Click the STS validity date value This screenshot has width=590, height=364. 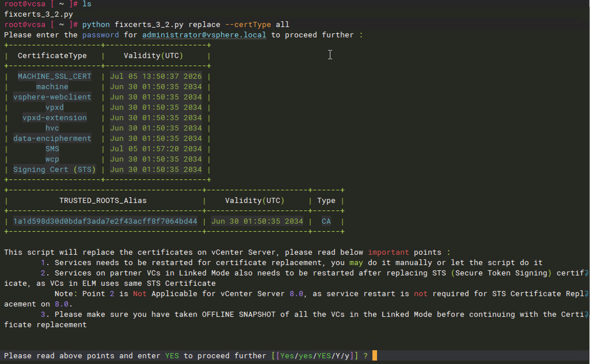pyautogui.click(x=156, y=170)
